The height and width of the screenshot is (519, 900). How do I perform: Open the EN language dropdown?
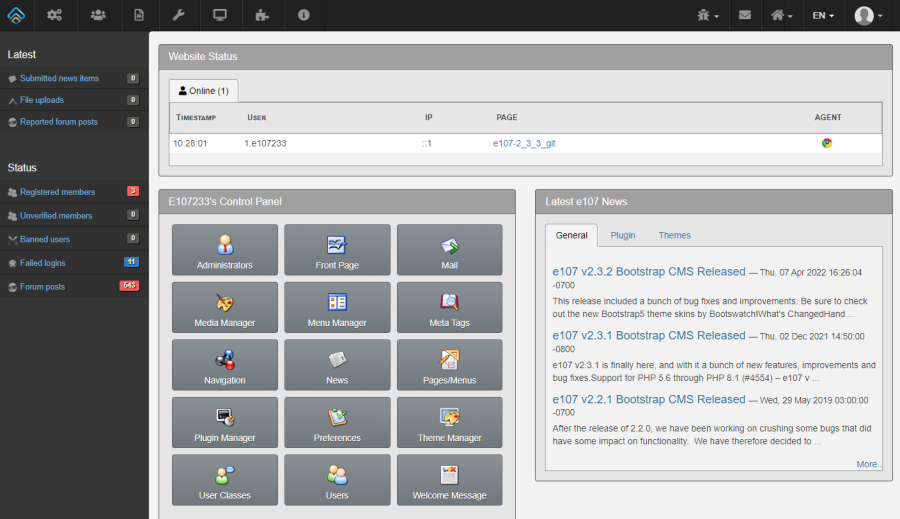tap(823, 16)
